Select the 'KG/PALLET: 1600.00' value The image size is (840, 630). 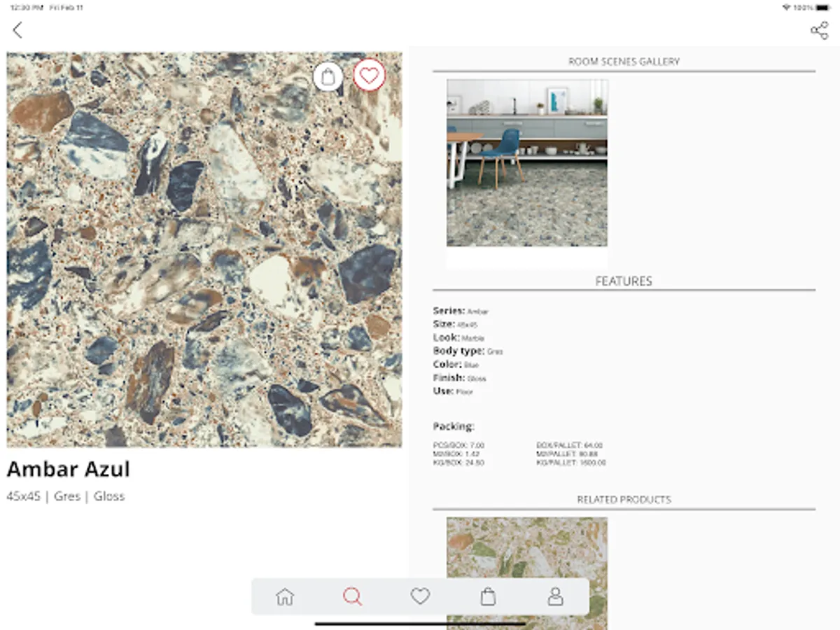[x=571, y=463]
